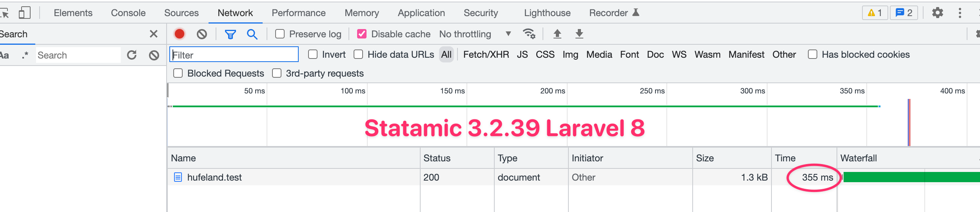The image size is (980, 212).
Task: Open DevTools settings gear
Action: point(937,13)
